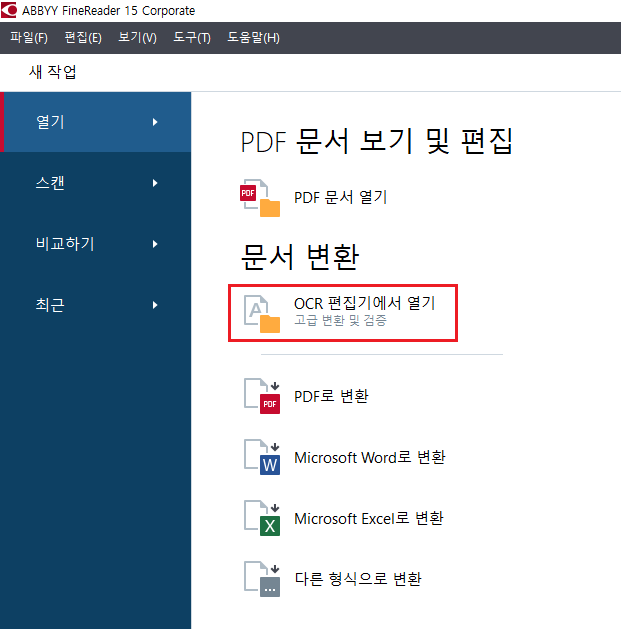The width and height of the screenshot is (621, 629).
Task: Open the 도구(T) menu
Action: 192,38
